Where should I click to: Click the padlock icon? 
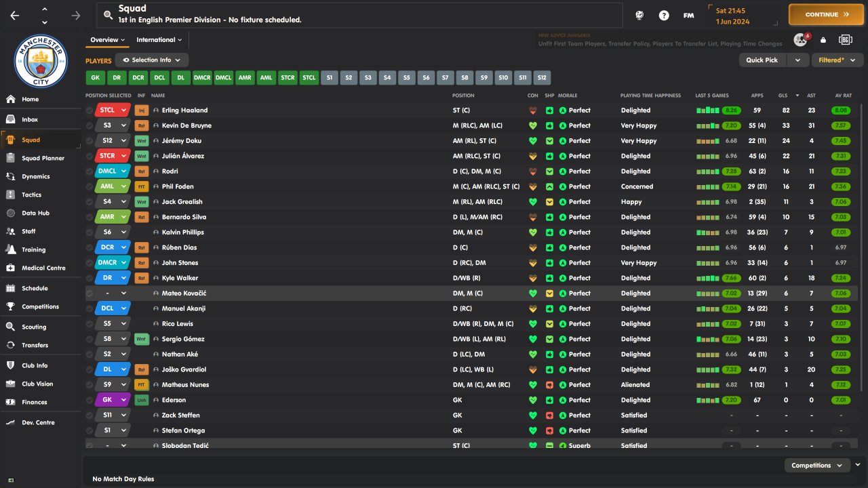[823, 40]
